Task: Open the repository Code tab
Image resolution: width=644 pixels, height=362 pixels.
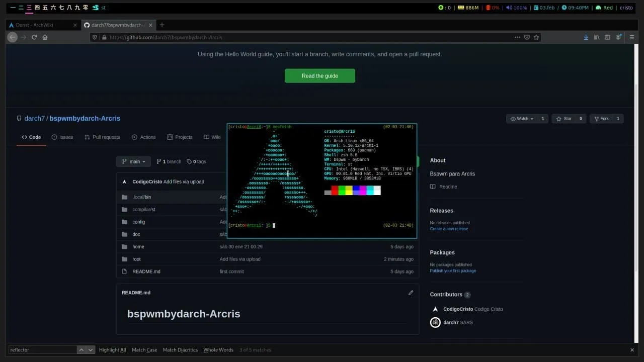Action: point(31,137)
